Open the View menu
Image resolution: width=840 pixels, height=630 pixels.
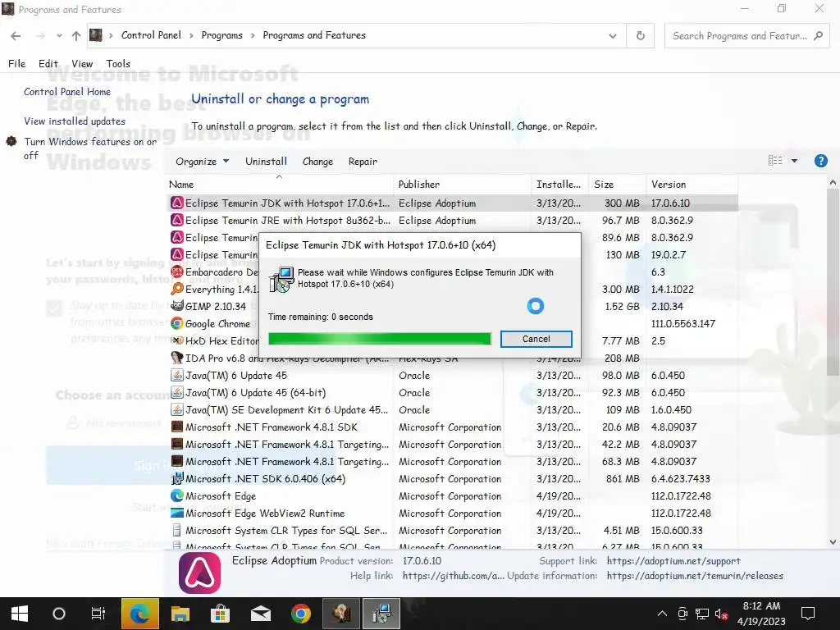(82, 63)
